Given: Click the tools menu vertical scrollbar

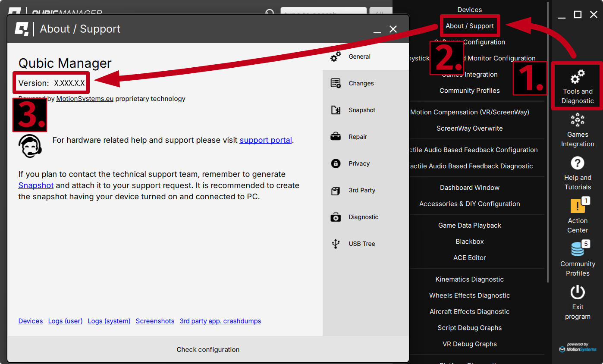Looking at the screenshot, I should 548,142.
